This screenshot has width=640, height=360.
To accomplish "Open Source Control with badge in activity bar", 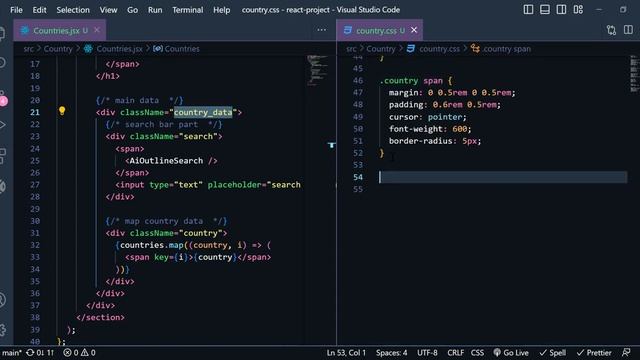I will click(3, 98).
